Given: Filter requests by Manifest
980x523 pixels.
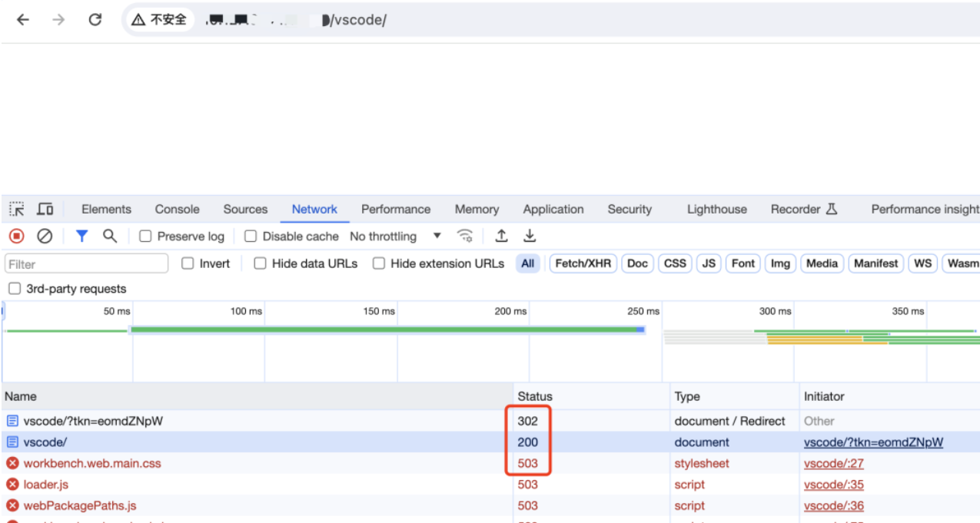Looking at the screenshot, I should click(x=875, y=263).
